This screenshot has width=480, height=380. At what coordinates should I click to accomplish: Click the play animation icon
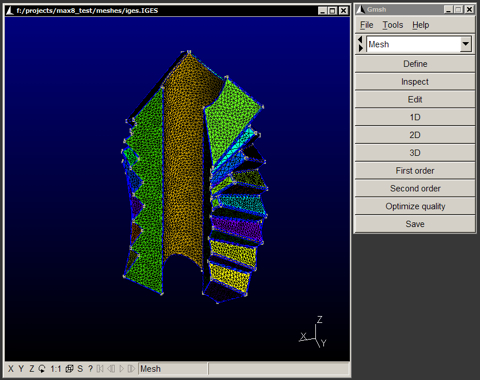[121, 369]
